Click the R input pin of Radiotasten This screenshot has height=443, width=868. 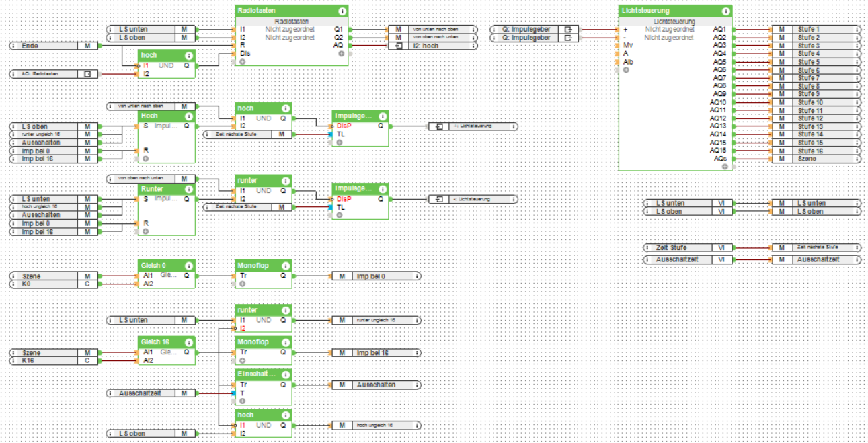(x=241, y=45)
